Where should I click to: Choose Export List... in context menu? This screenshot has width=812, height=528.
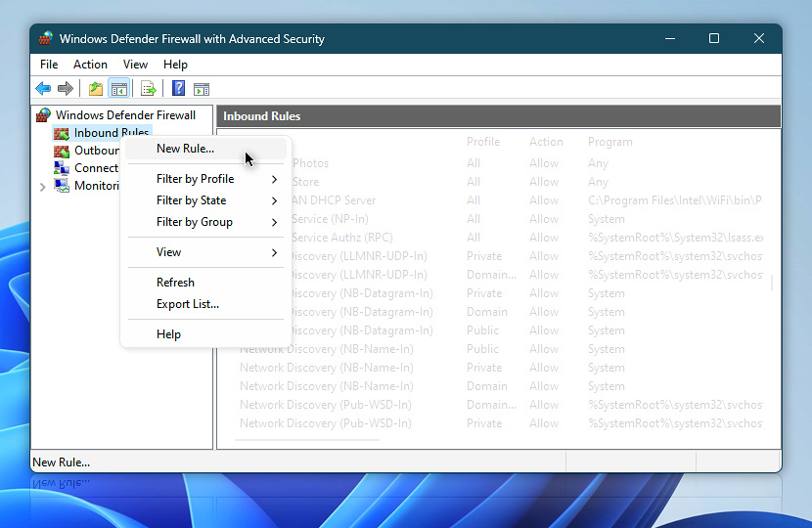tap(205, 304)
